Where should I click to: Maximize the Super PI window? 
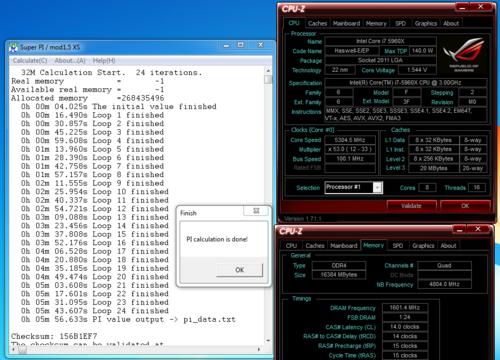241,45
